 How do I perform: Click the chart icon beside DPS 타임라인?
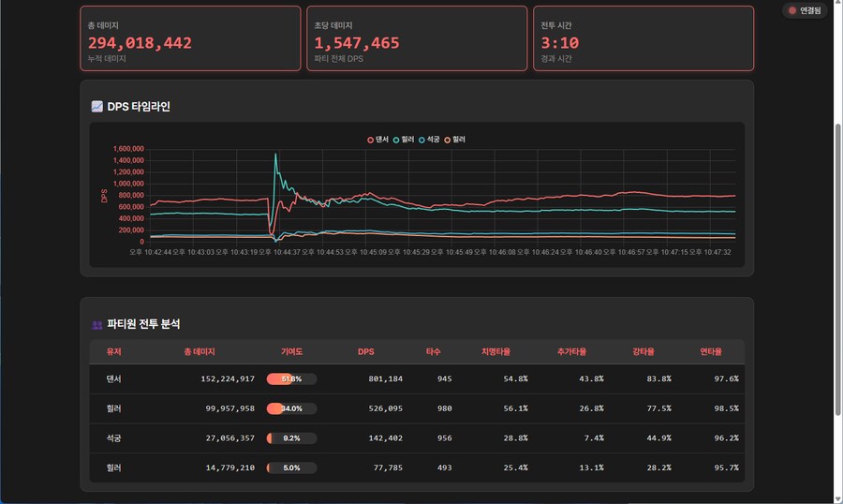click(96, 107)
